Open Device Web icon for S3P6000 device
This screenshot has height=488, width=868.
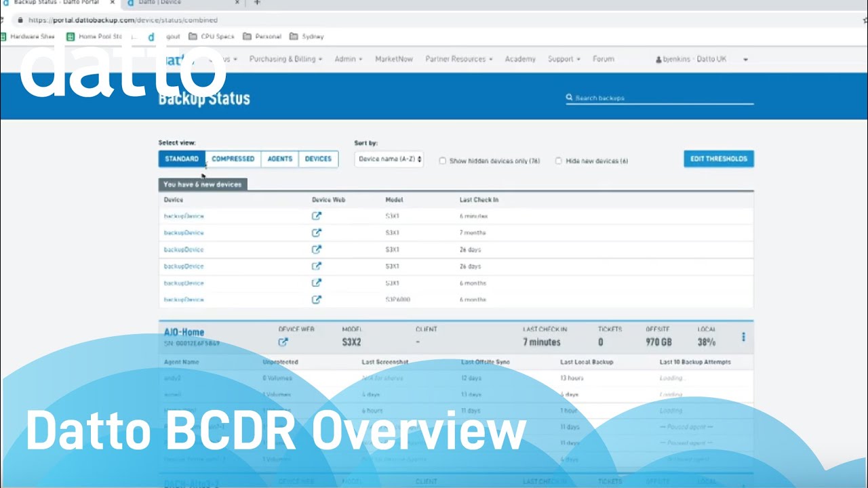[x=317, y=300]
